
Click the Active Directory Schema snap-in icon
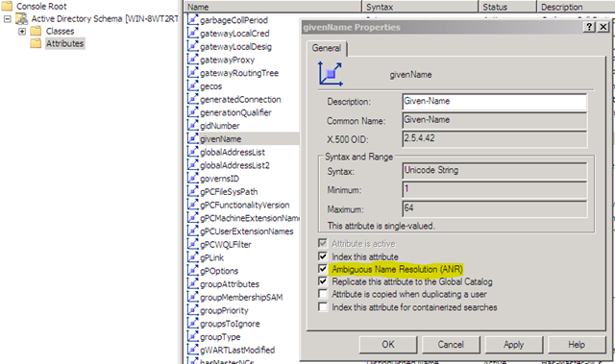21,18
